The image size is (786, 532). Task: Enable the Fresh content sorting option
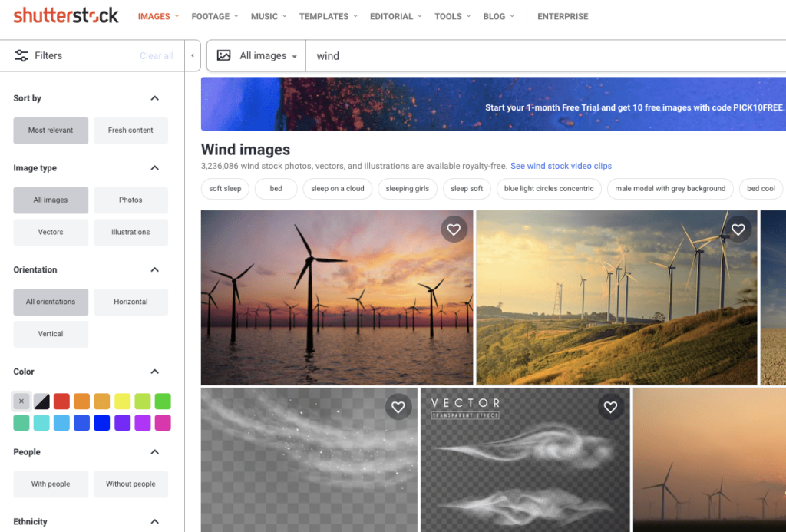(130, 131)
